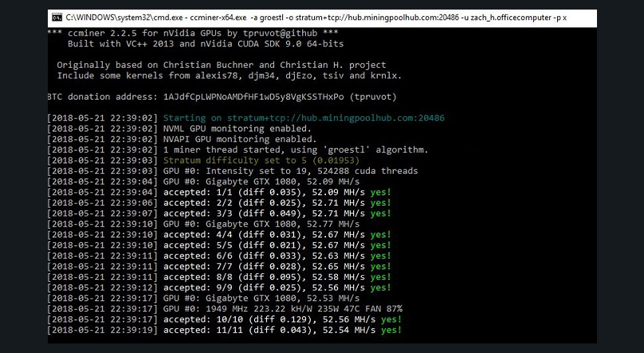Click the 'Built with VC++ 2013' line
The width and height of the screenshot is (644, 353).
206,44
